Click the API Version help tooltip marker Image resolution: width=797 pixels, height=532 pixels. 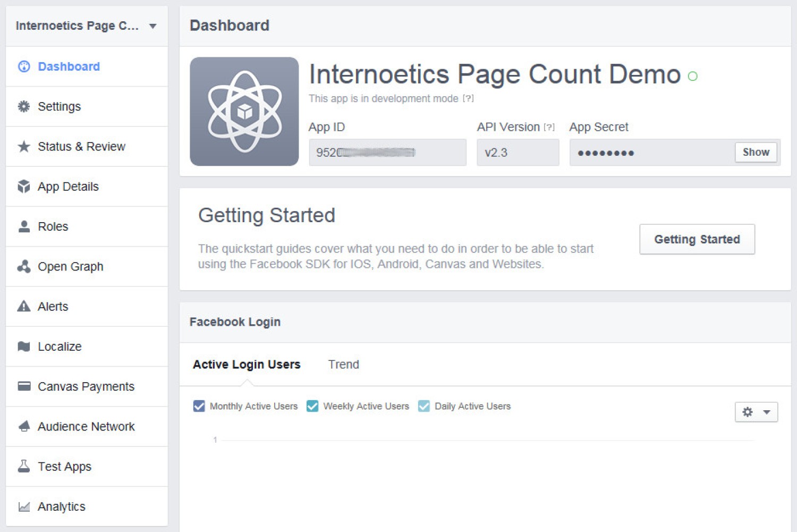pos(549,128)
